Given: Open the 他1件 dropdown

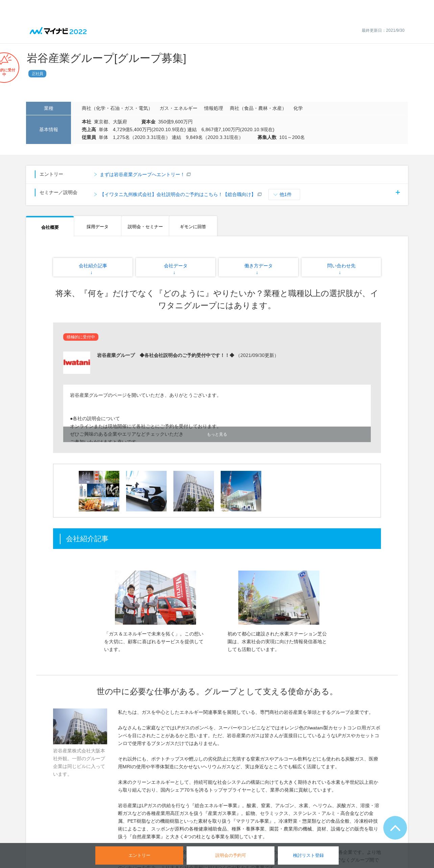Looking at the screenshot, I should [284, 195].
